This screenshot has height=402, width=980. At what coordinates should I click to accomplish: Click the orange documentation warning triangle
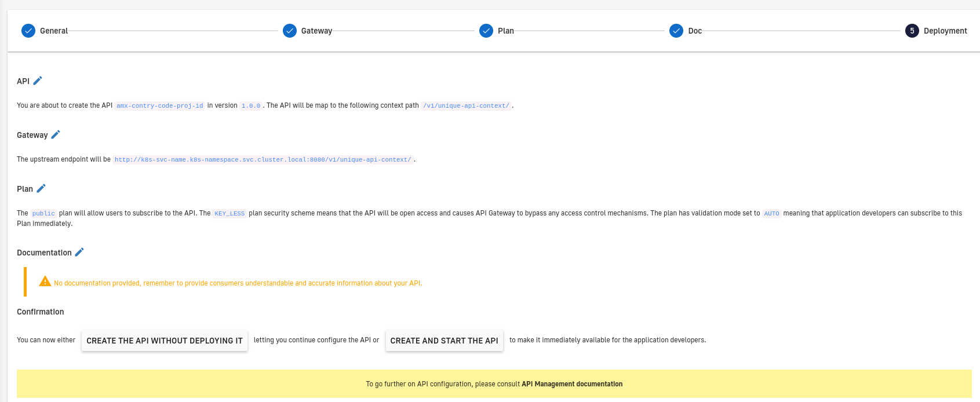coord(45,282)
